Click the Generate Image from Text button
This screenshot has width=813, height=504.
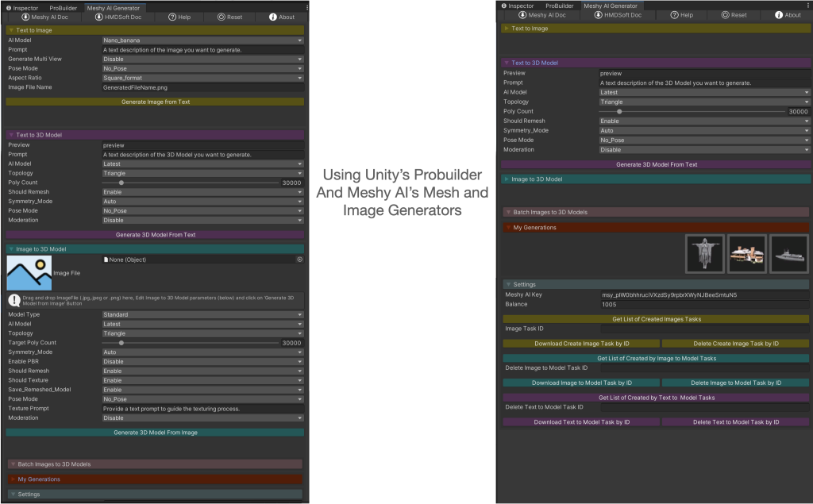coord(155,102)
